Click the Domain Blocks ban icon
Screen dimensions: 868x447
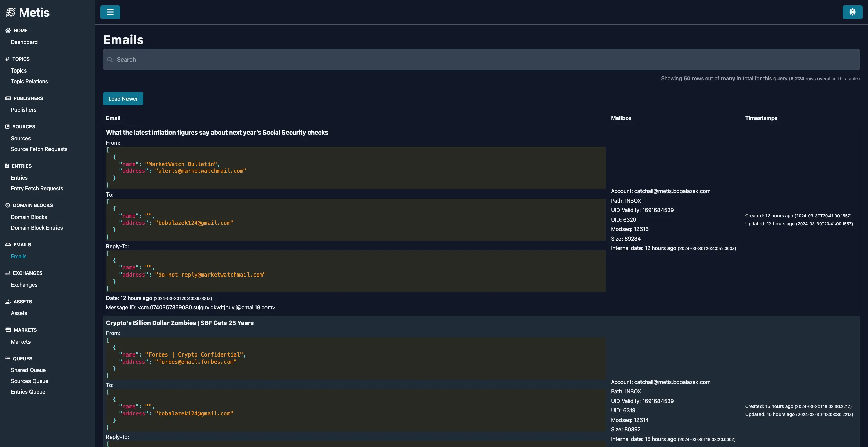tap(8, 205)
